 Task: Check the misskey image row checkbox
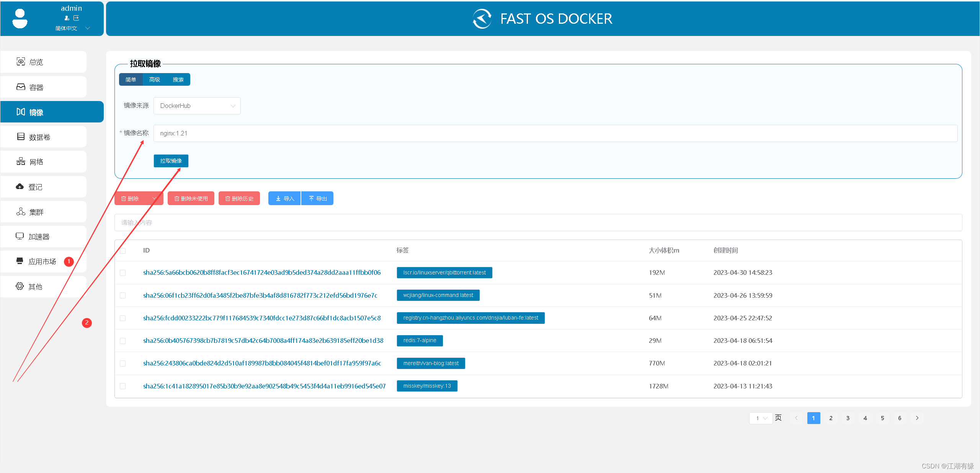pyautogui.click(x=122, y=386)
